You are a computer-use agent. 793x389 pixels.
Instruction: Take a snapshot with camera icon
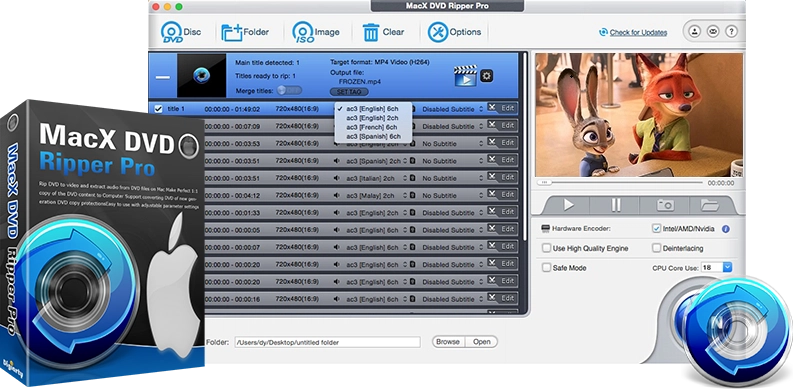tap(665, 205)
